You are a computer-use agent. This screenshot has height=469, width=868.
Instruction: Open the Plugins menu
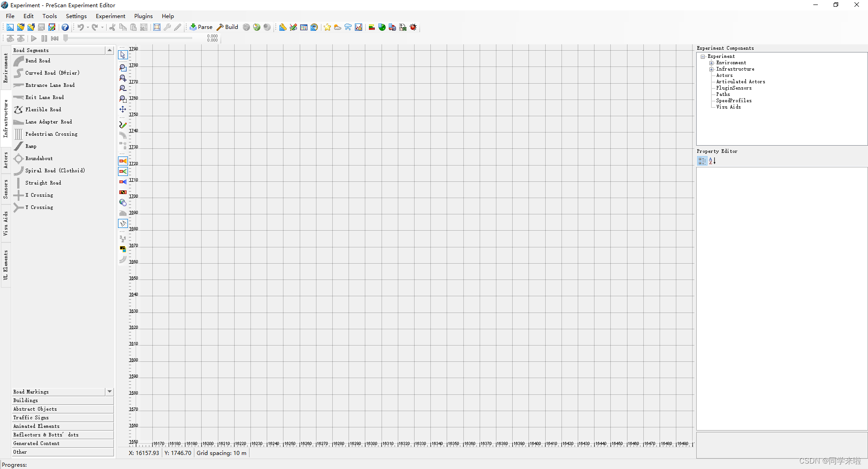(143, 16)
